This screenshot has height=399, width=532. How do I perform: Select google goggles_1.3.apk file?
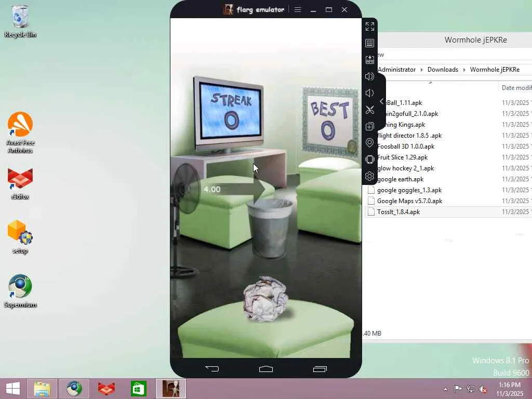click(409, 190)
